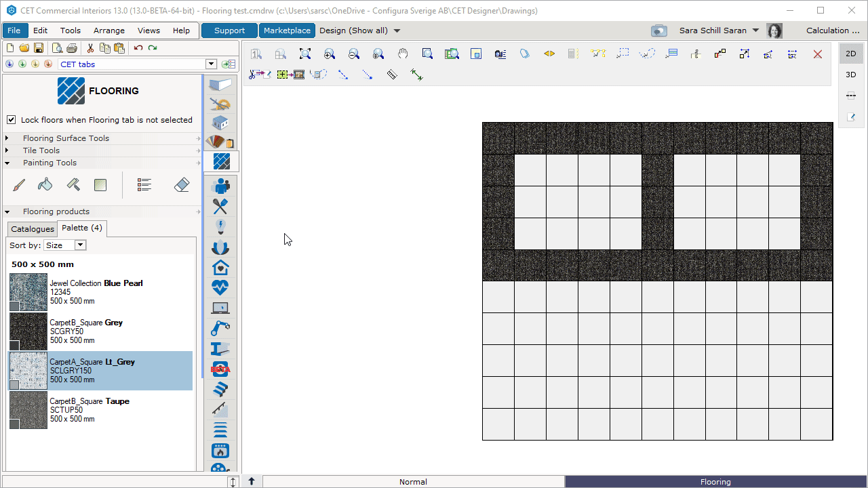The height and width of the screenshot is (488, 868).
Task: Redo the last action
Action: (x=153, y=48)
